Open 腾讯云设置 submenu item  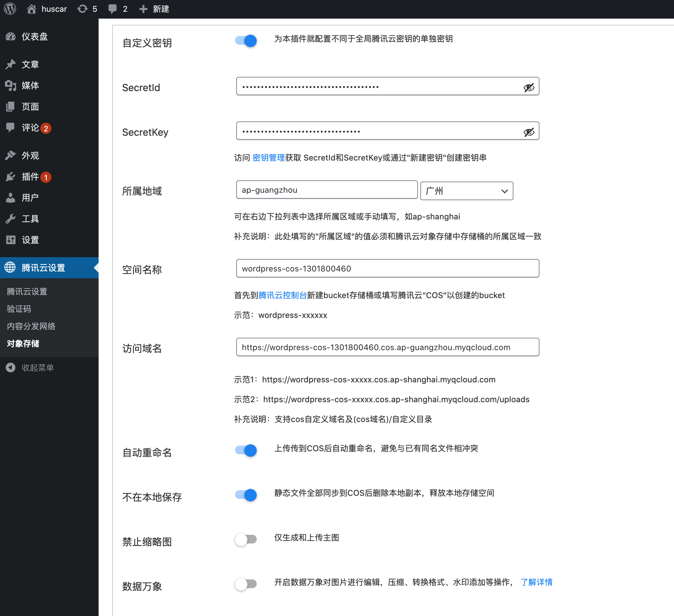coord(27,291)
